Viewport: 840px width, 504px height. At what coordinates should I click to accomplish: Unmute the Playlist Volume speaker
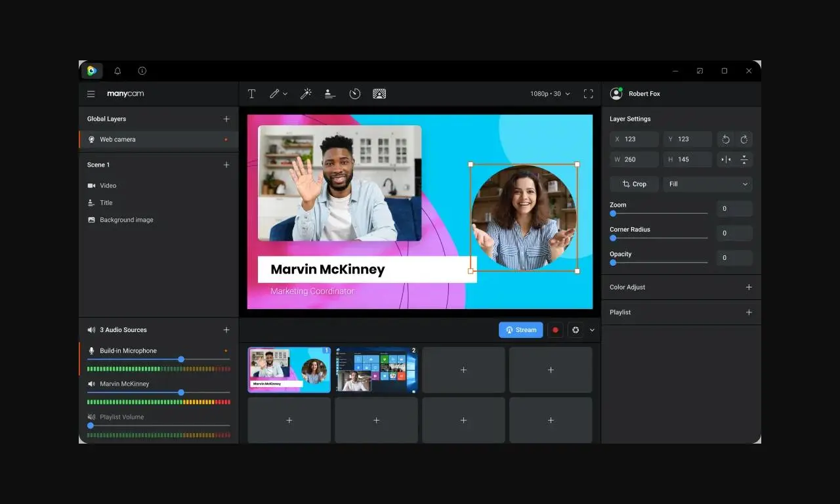(x=91, y=417)
